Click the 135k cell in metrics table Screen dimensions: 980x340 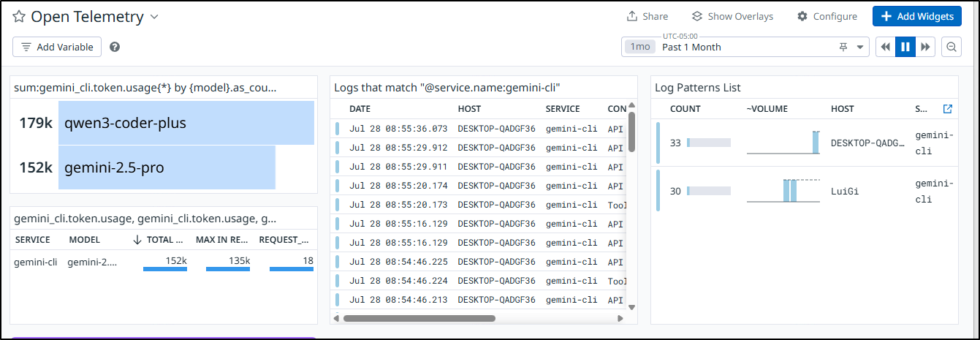pyautogui.click(x=229, y=261)
